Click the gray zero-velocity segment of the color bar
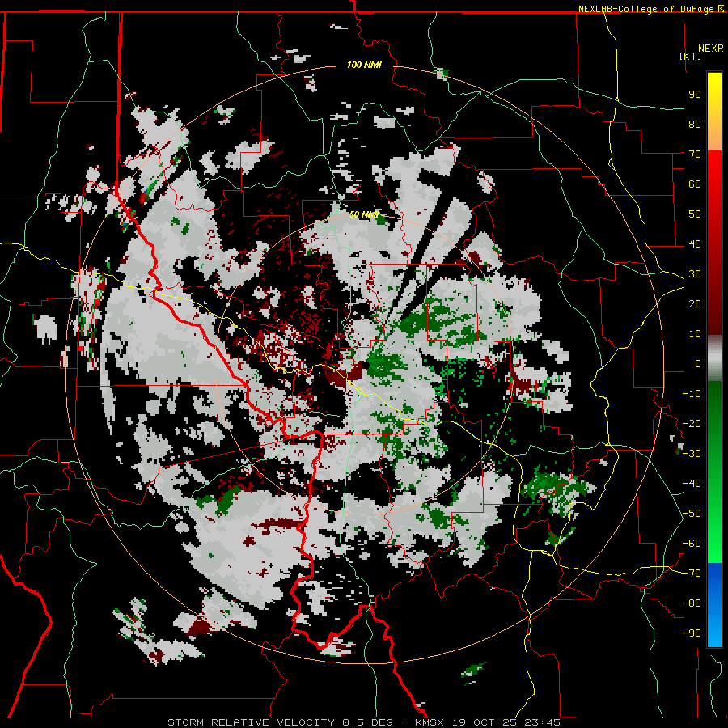728x728 pixels. click(714, 358)
